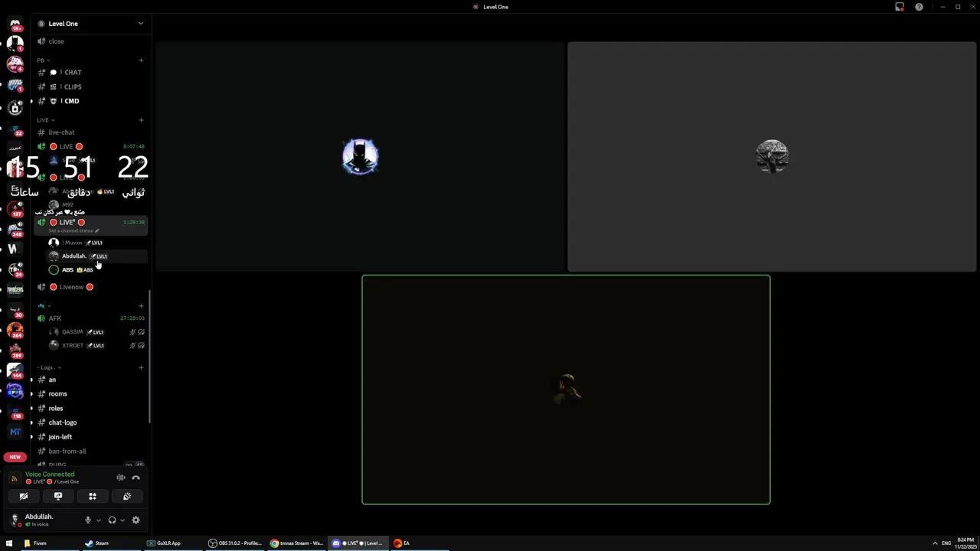Join the close voice channel
This screenshot has width=980, height=551.
91,41
